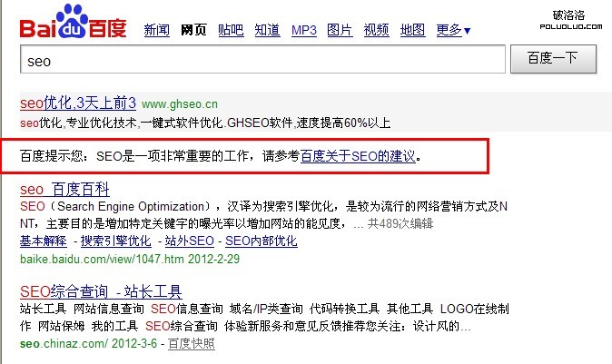Image resolution: width=612 pixels, height=364 pixels.
Task: Open the 图片 tab
Action: click(x=340, y=30)
